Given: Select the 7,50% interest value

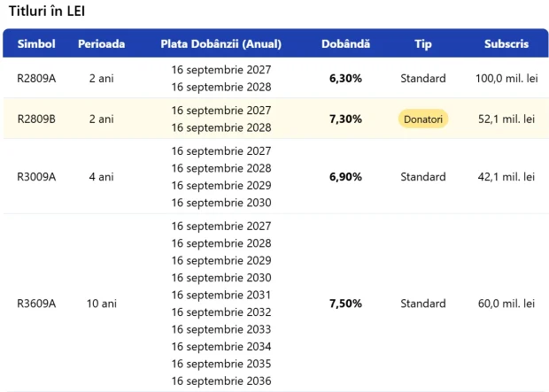Looking at the screenshot, I should 345,304.
